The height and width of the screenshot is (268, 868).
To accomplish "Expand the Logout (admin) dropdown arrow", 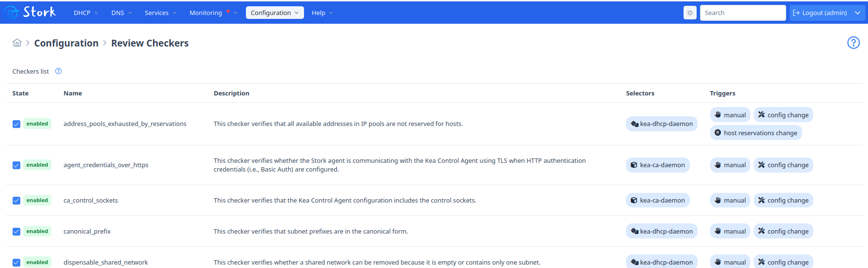I will click(857, 13).
